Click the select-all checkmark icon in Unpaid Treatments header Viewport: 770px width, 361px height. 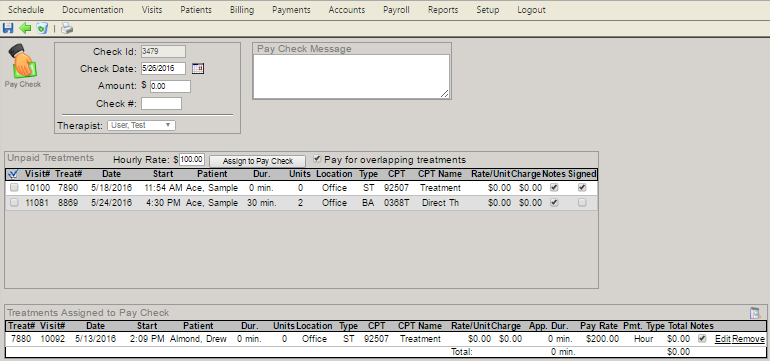[x=13, y=174]
